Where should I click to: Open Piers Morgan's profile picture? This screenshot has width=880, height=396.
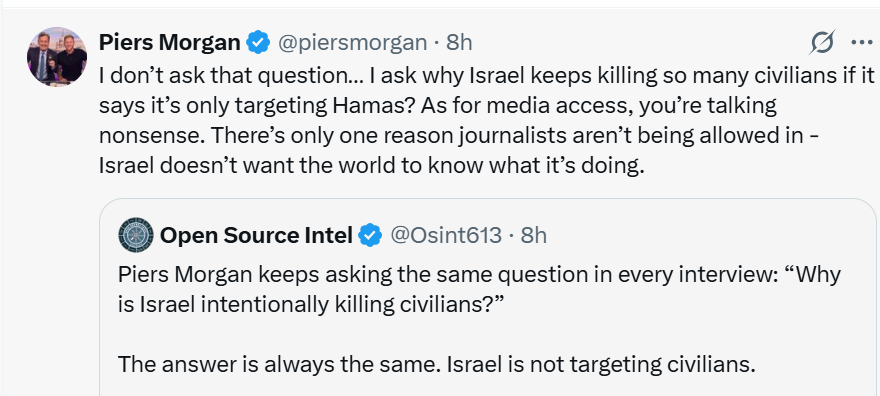(57, 57)
